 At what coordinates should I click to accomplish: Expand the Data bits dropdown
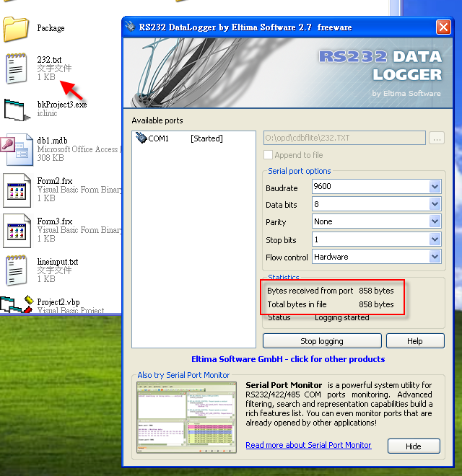click(435, 204)
